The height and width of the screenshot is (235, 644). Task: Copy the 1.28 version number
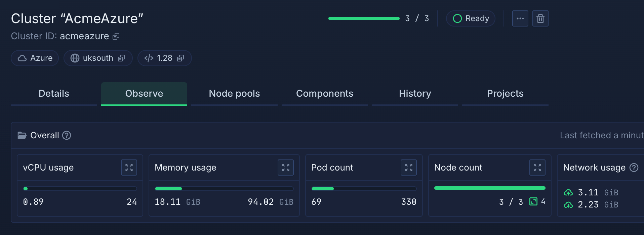pos(180,58)
